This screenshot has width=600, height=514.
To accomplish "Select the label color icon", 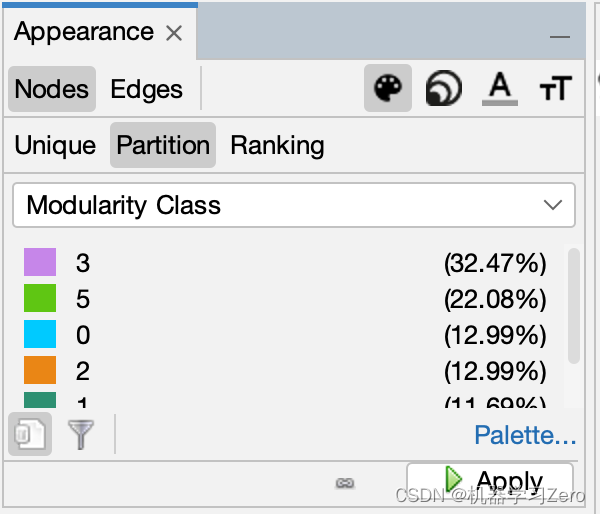I will pos(500,89).
